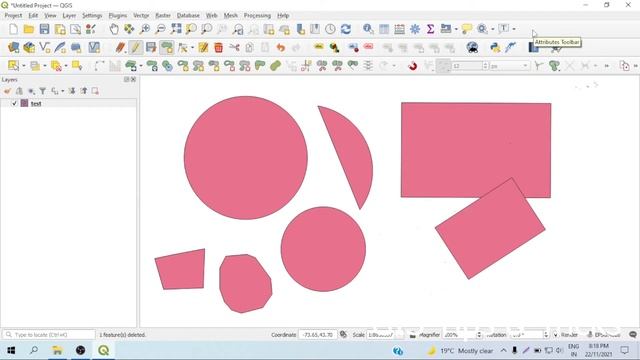Save layer edits icon
This screenshot has height=360, width=640.
(x=151, y=47)
